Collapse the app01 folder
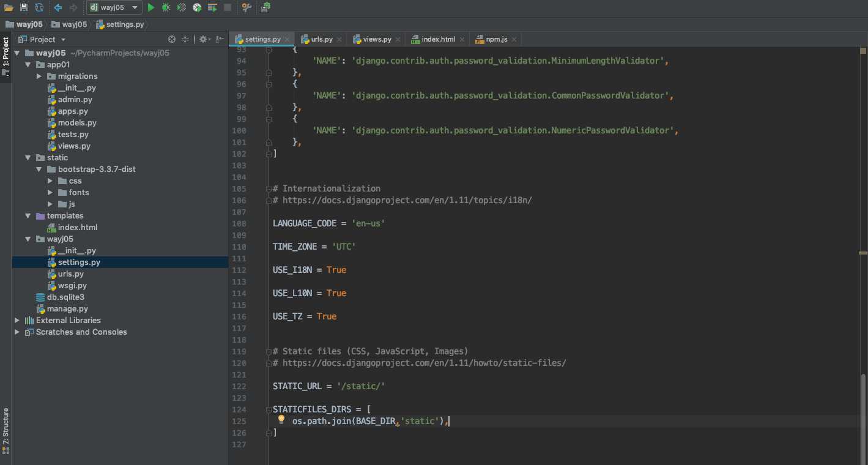Image resolution: width=868 pixels, height=465 pixels. (x=28, y=65)
